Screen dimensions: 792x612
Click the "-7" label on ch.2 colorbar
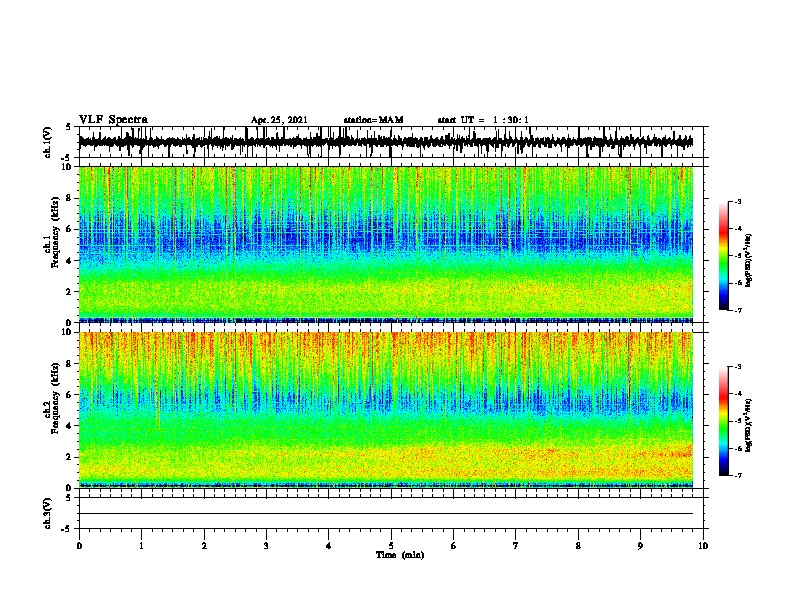[x=738, y=475]
